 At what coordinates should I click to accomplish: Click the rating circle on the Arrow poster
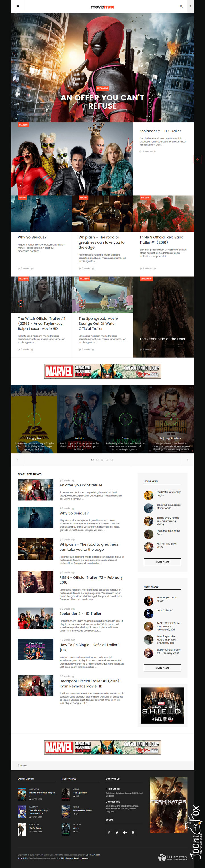[x=126, y=419]
